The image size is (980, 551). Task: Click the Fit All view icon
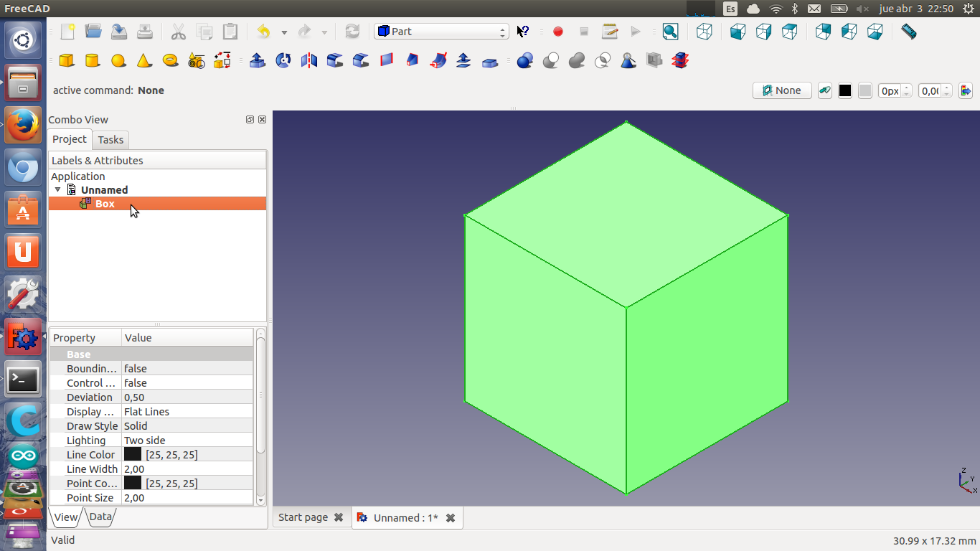point(670,32)
